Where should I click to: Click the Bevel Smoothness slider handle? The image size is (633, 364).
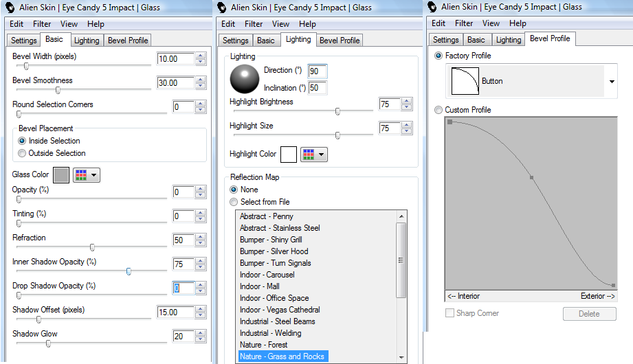(58, 90)
